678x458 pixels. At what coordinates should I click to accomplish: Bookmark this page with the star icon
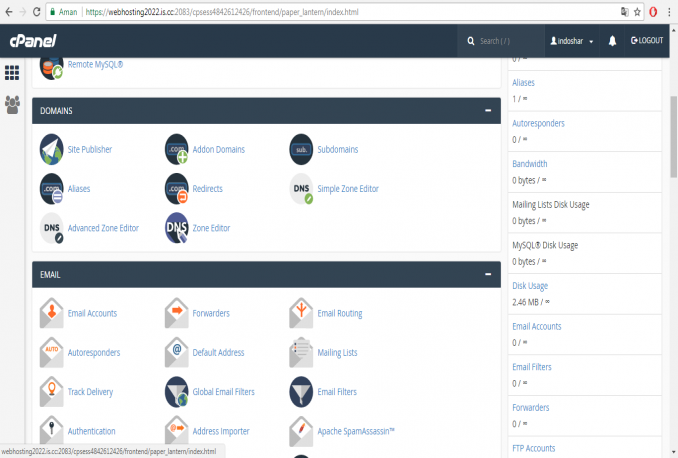637,12
